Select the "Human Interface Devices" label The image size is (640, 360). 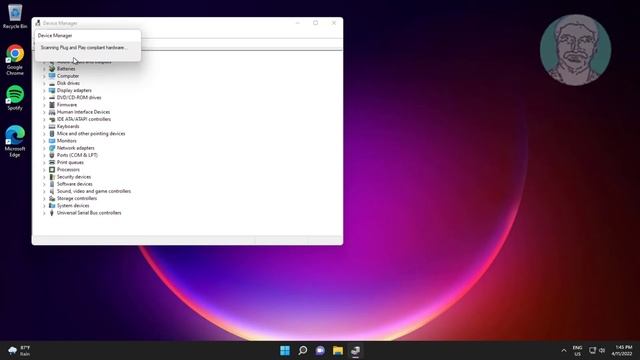point(83,112)
